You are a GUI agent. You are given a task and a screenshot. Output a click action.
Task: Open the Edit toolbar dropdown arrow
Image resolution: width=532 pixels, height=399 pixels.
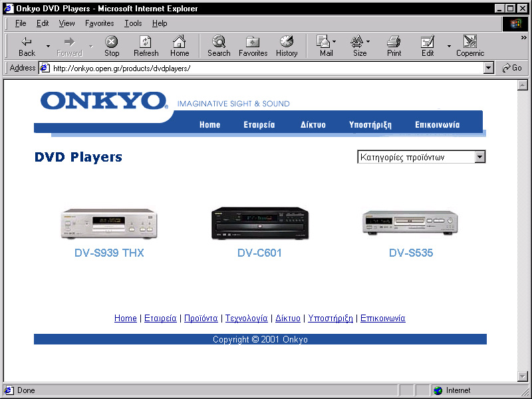click(449, 46)
